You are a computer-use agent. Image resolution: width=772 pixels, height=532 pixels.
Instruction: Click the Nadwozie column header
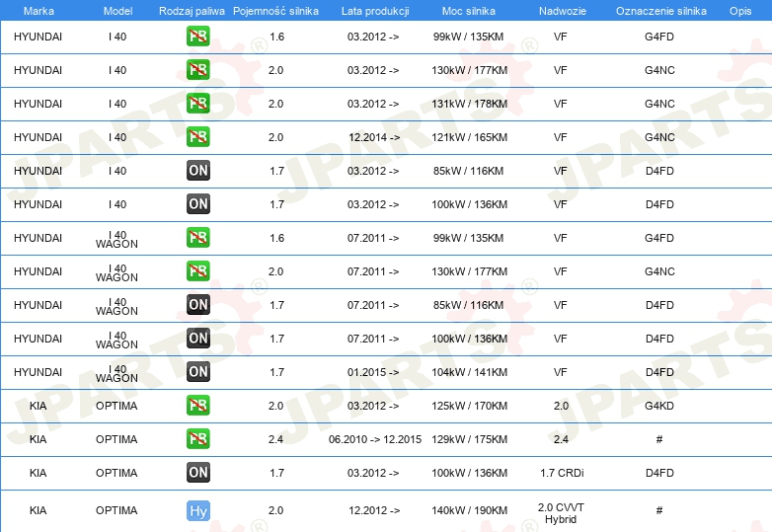point(563,11)
